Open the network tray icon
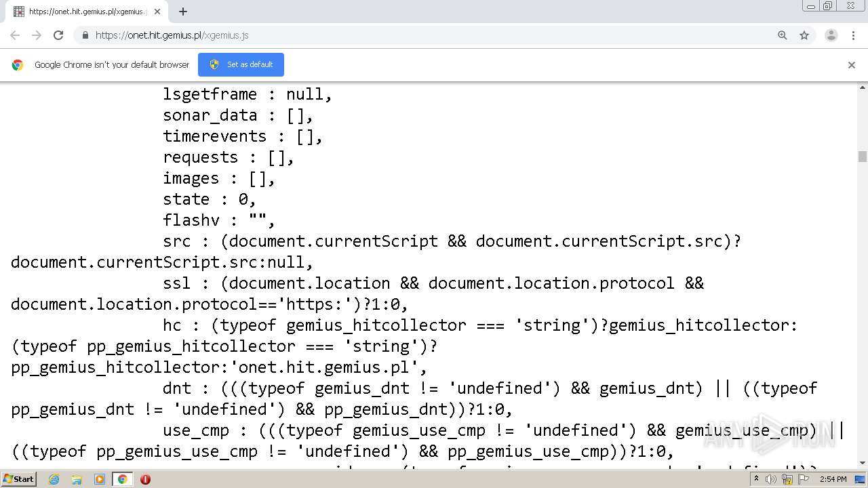Image resolution: width=868 pixels, height=488 pixels. pyautogui.click(x=787, y=479)
